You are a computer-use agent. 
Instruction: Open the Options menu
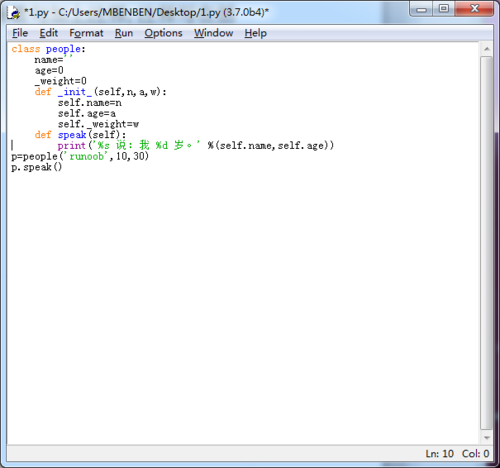(163, 33)
